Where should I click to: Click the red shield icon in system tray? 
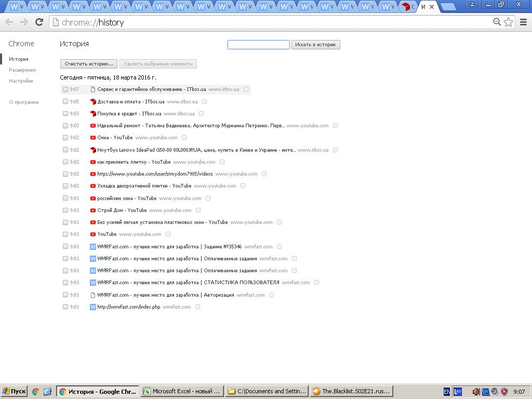[x=504, y=392]
